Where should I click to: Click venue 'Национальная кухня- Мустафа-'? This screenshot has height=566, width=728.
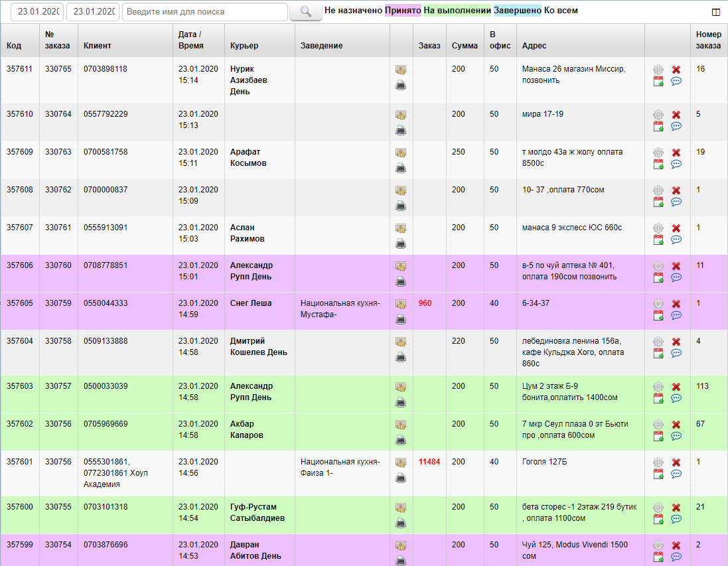[340, 309]
